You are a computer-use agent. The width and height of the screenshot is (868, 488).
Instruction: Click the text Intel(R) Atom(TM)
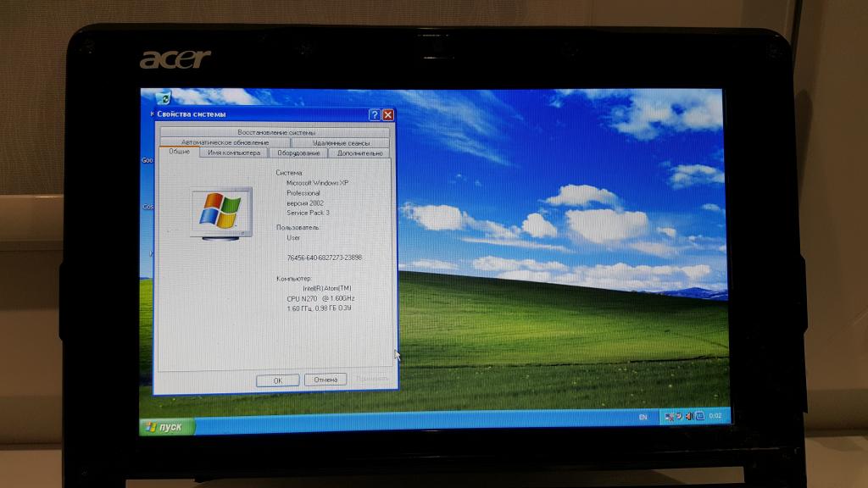click(326, 289)
